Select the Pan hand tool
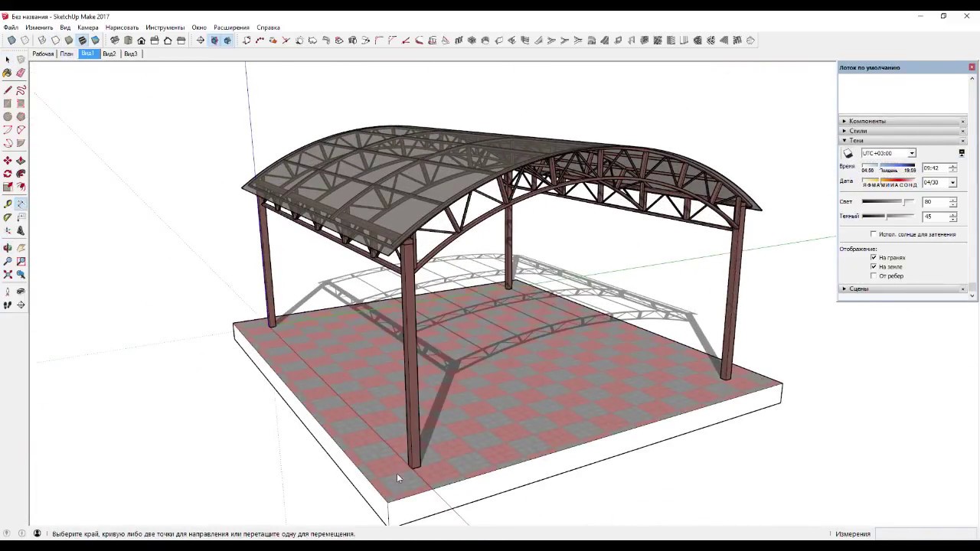The height and width of the screenshot is (551, 980). (21, 248)
